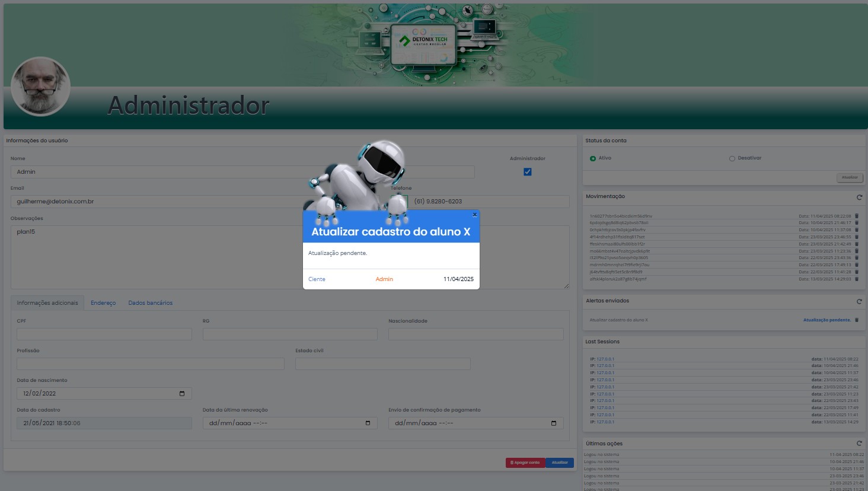The height and width of the screenshot is (491, 868).
Task: Delete the movement dated 22/03/2025 11:41:28
Action: coord(857,272)
